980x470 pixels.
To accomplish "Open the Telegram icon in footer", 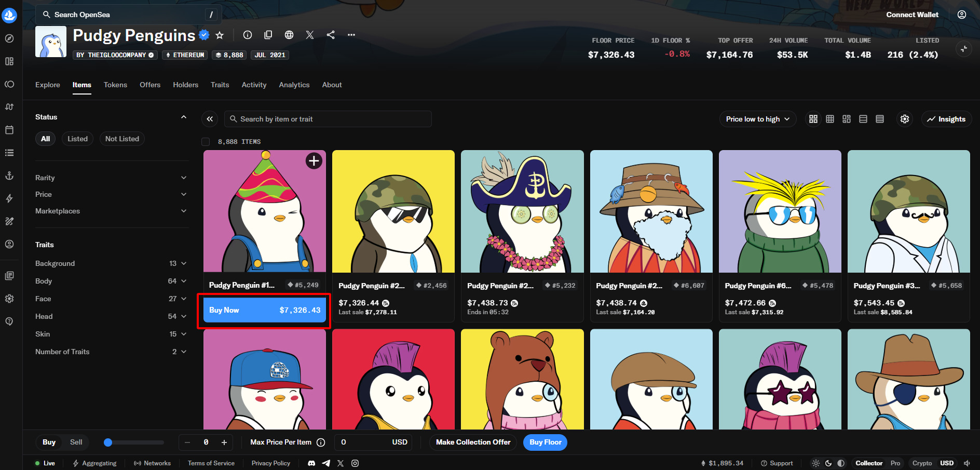I will point(326,463).
